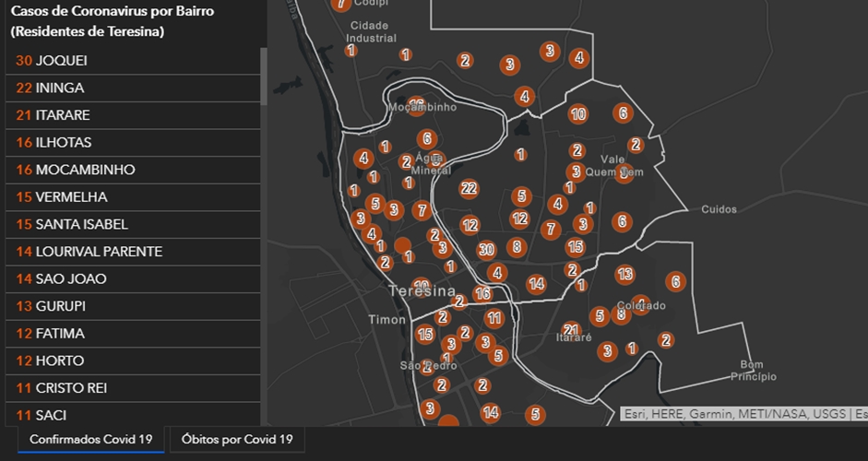The width and height of the screenshot is (868, 461).
Task: Select the 30 JOQUEI row
Action: pyautogui.click(x=133, y=61)
